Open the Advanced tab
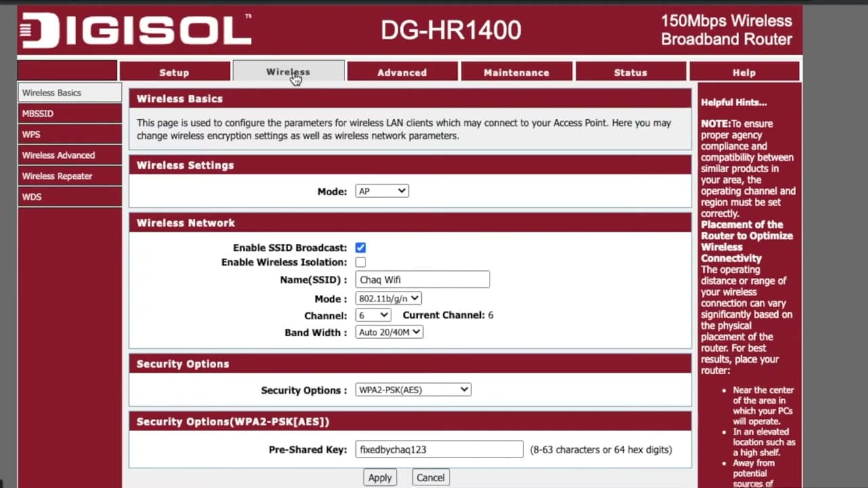This screenshot has height=488, width=868. click(x=402, y=72)
